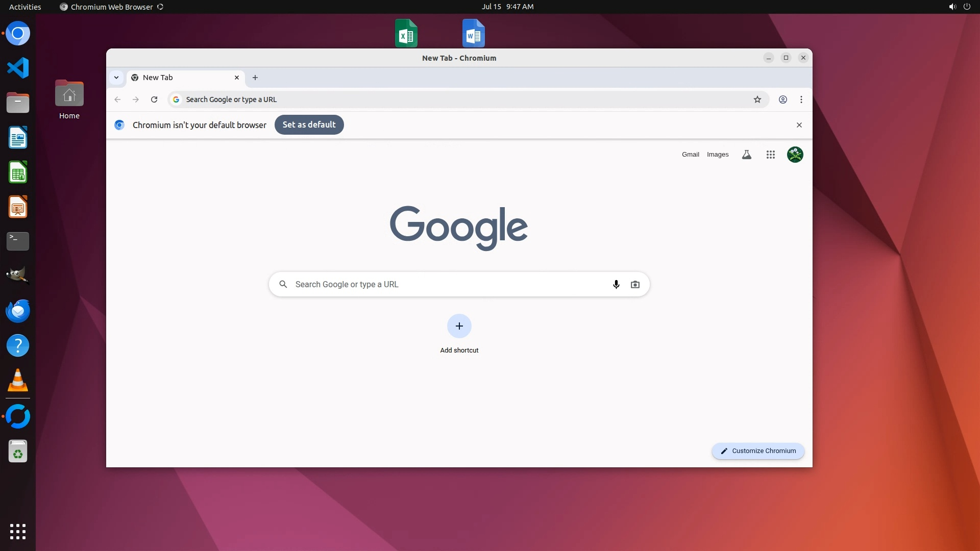Screen dimensions: 980x551
Task: Click the reload page button
Action: pyautogui.click(x=154, y=99)
